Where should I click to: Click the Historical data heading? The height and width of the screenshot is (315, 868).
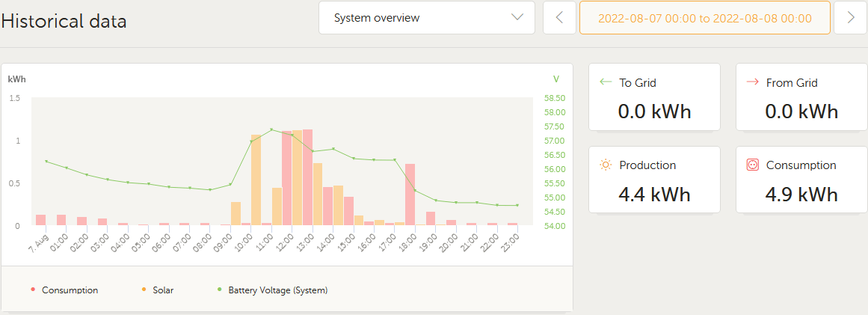tap(64, 21)
